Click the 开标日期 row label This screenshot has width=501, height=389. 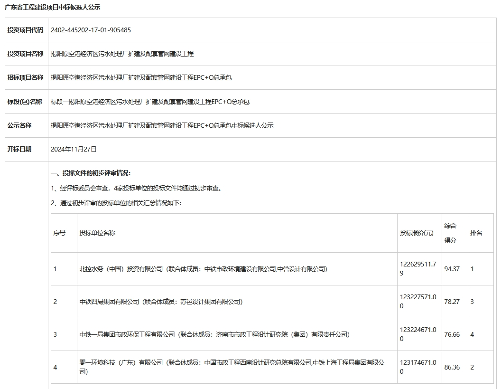click(19, 149)
